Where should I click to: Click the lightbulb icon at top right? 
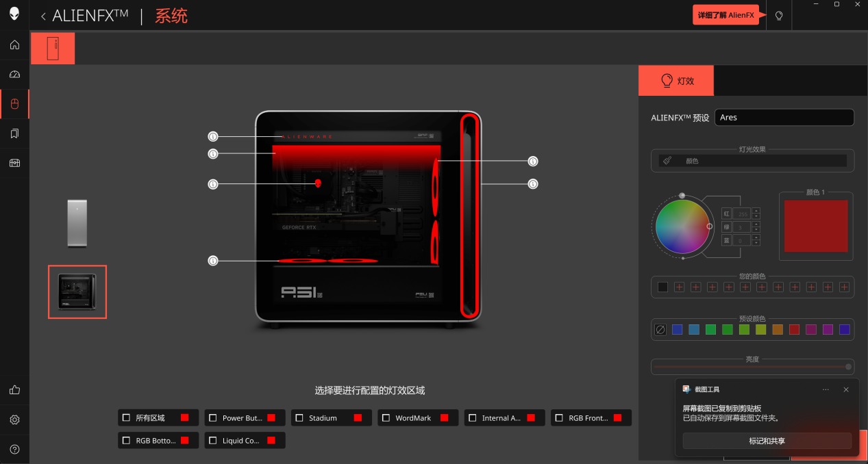779,16
